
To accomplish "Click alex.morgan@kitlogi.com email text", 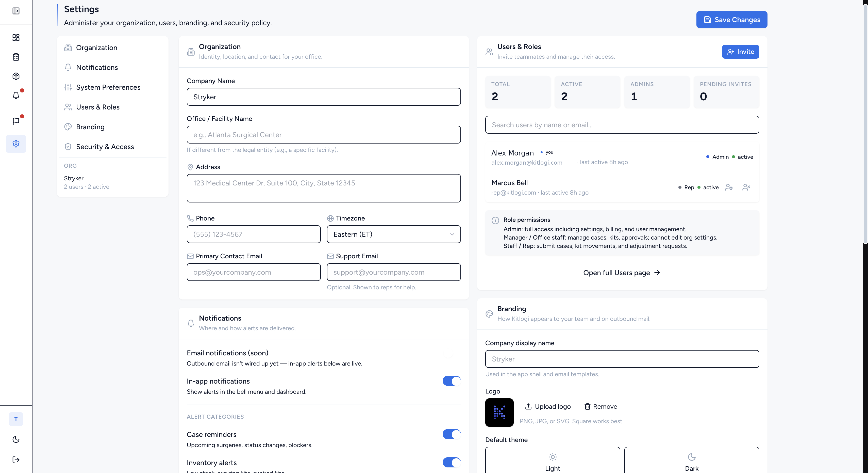I will pyautogui.click(x=527, y=163).
